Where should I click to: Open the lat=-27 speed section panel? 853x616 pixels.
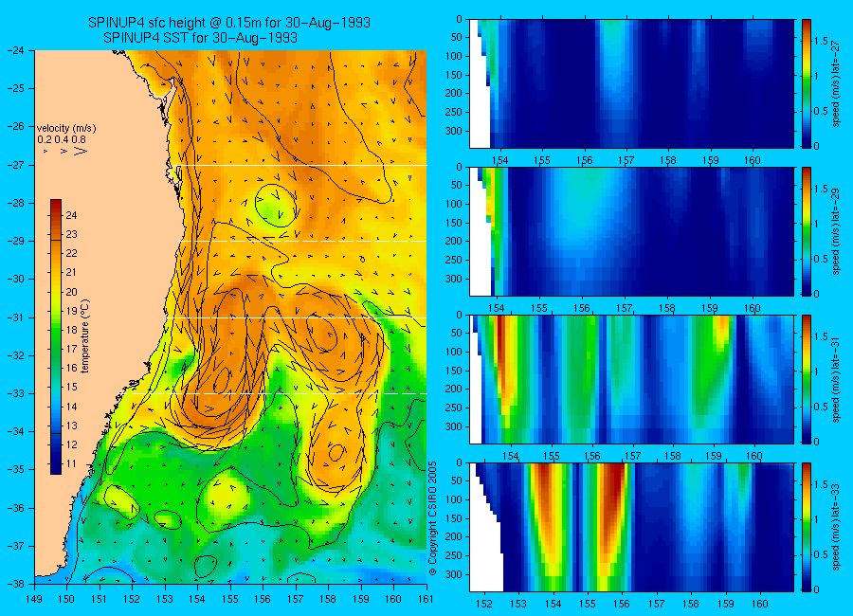pos(631,83)
